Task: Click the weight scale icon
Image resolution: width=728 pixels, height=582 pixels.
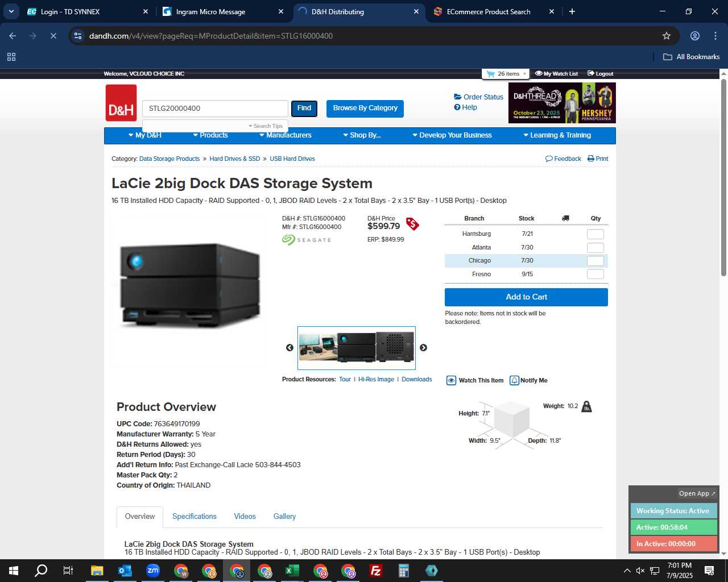Action: click(x=586, y=406)
